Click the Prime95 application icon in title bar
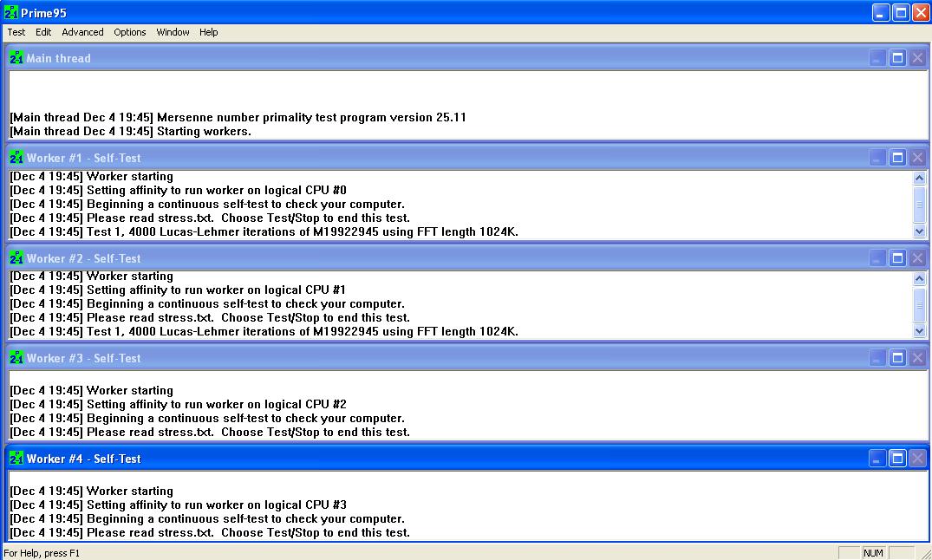The width and height of the screenshot is (932, 560). [x=10, y=12]
